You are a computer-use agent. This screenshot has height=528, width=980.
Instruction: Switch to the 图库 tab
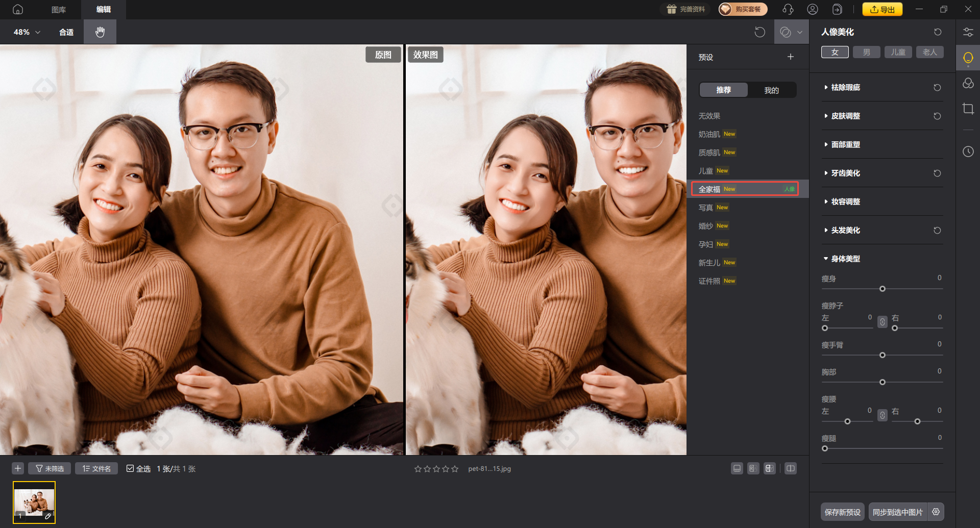[x=59, y=9]
